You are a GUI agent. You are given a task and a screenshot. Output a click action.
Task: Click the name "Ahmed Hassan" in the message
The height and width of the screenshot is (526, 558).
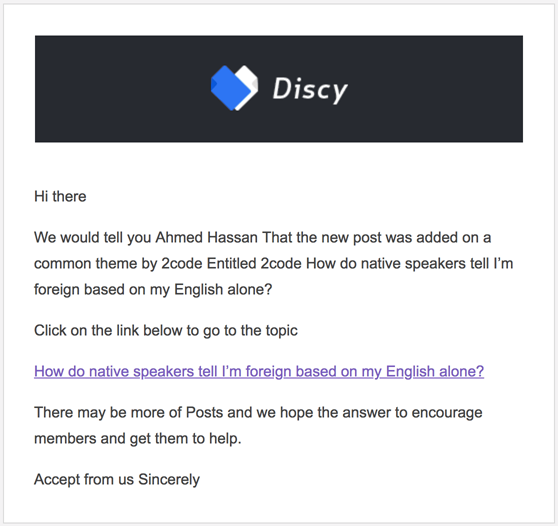[x=207, y=237]
